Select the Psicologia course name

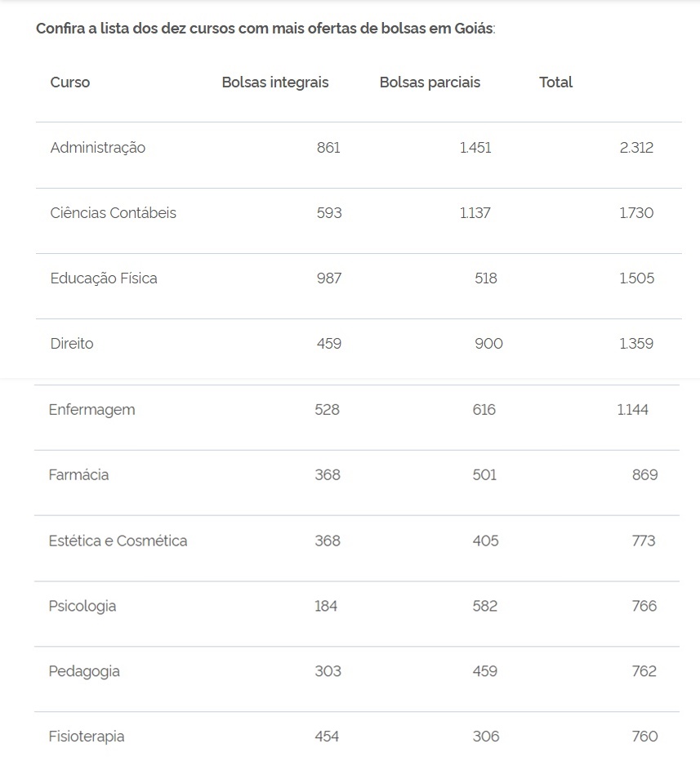(x=82, y=606)
